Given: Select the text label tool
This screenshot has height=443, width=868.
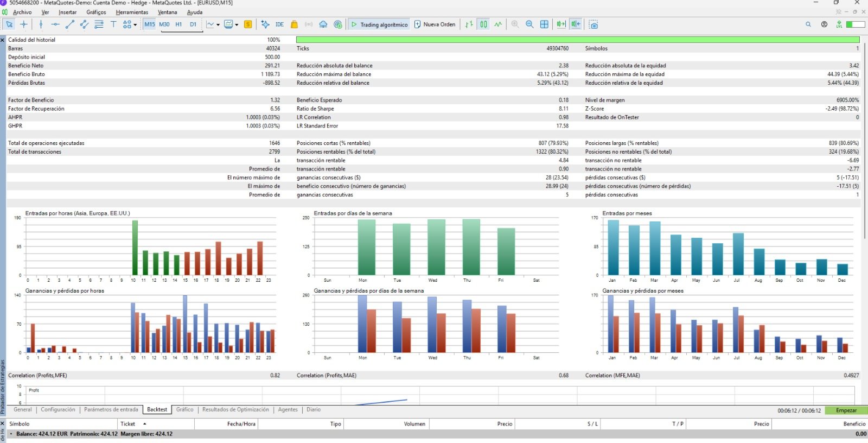Looking at the screenshot, I should (113, 24).
